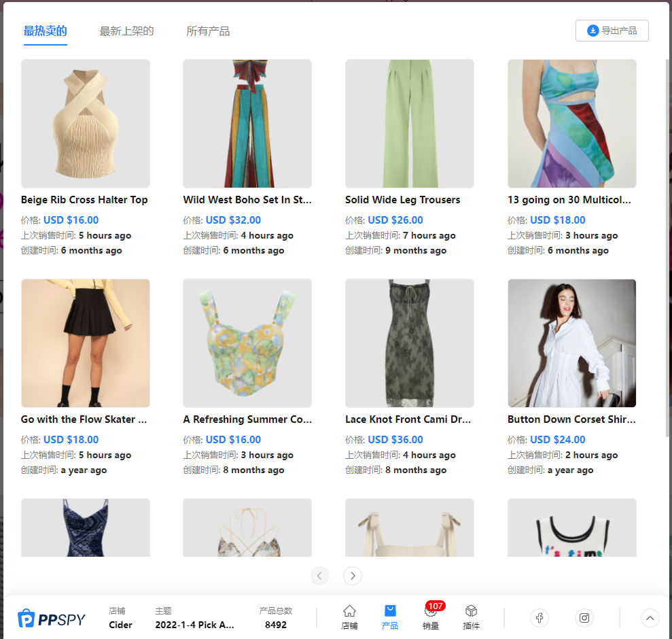This screenshot has height=639, width=672.
Task: Click the vertical scrollbar on right edge
Action: (x=667, y=249)
